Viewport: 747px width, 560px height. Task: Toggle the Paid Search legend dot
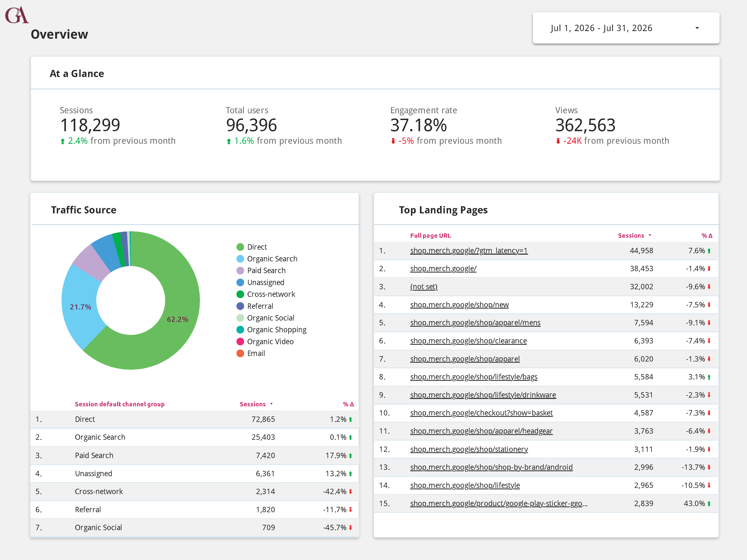[240, 271]
